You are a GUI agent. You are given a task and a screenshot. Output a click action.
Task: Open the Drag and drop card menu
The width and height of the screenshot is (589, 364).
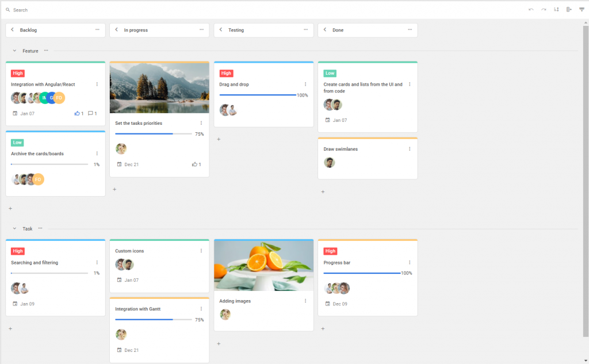click(x=305, y=84)
